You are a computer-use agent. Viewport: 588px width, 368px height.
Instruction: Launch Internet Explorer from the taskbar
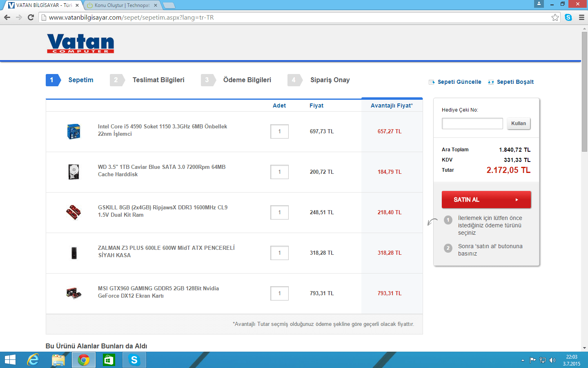[x=33, y=360]
